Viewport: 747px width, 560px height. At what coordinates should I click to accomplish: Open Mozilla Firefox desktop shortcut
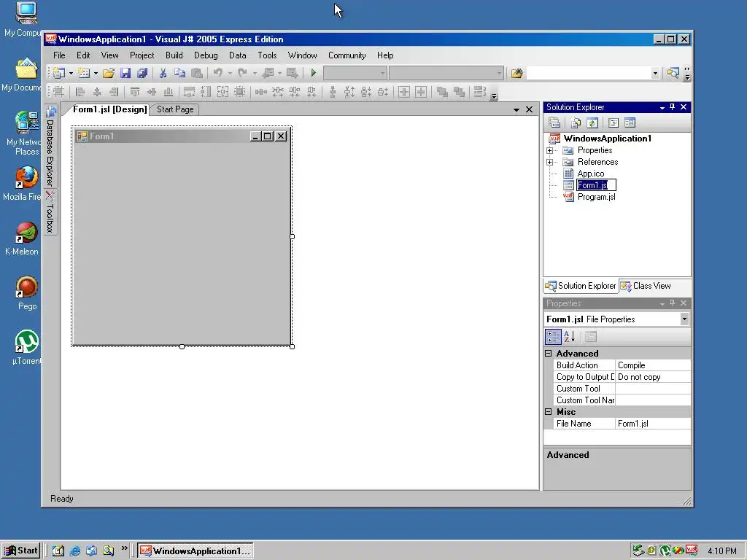(22, 183)
